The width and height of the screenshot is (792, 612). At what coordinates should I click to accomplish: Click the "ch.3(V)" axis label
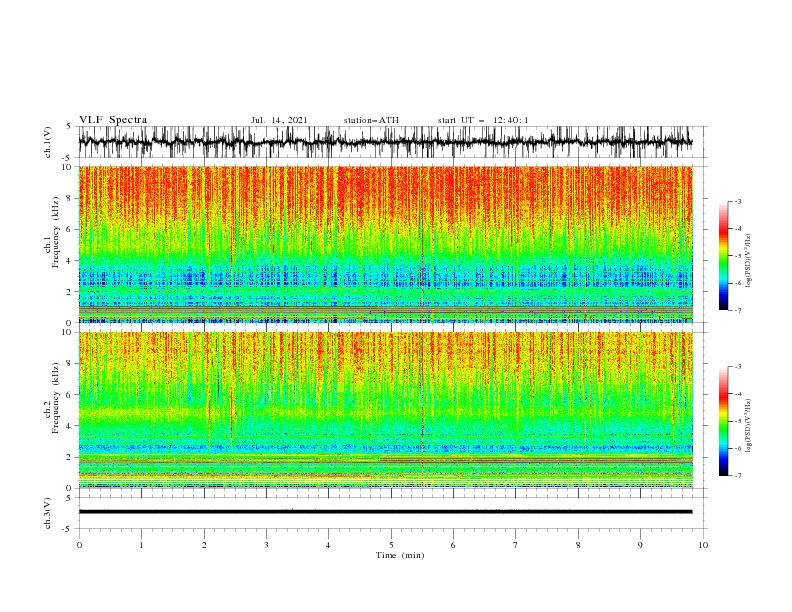(x=48, y=513)
